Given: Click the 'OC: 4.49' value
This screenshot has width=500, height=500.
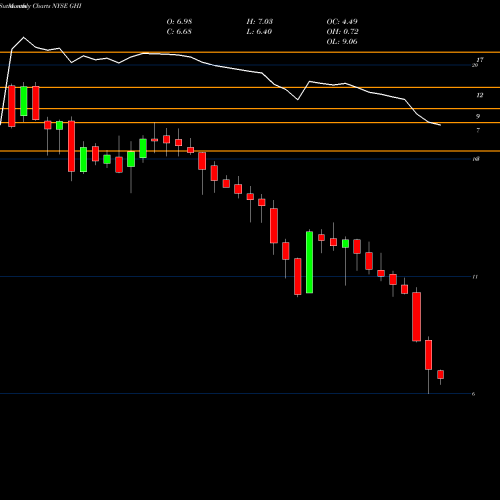Looking at the screenshot, I should [342, 22].
